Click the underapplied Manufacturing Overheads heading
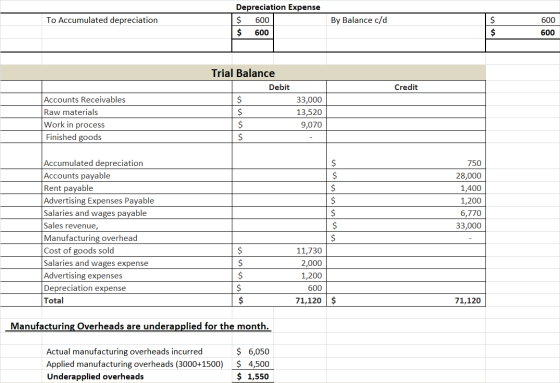Image resolution: width=560 pixels, height=383 pixels. coord(139,326)
